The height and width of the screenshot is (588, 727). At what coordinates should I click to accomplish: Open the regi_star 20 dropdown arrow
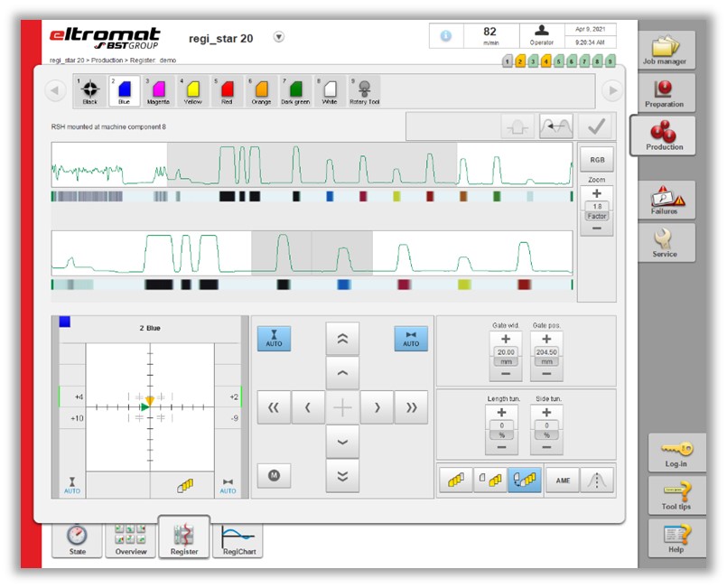279,37
